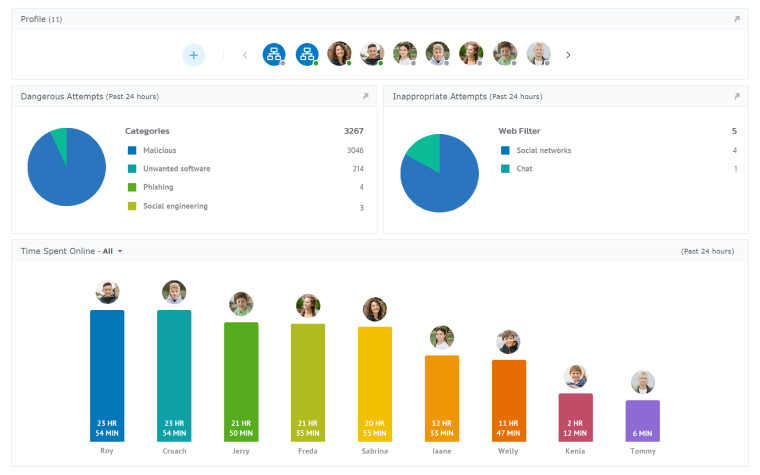Click the Social engineering category
The width and height of the screenshot is (760, 475).
[x=175, y=206]
